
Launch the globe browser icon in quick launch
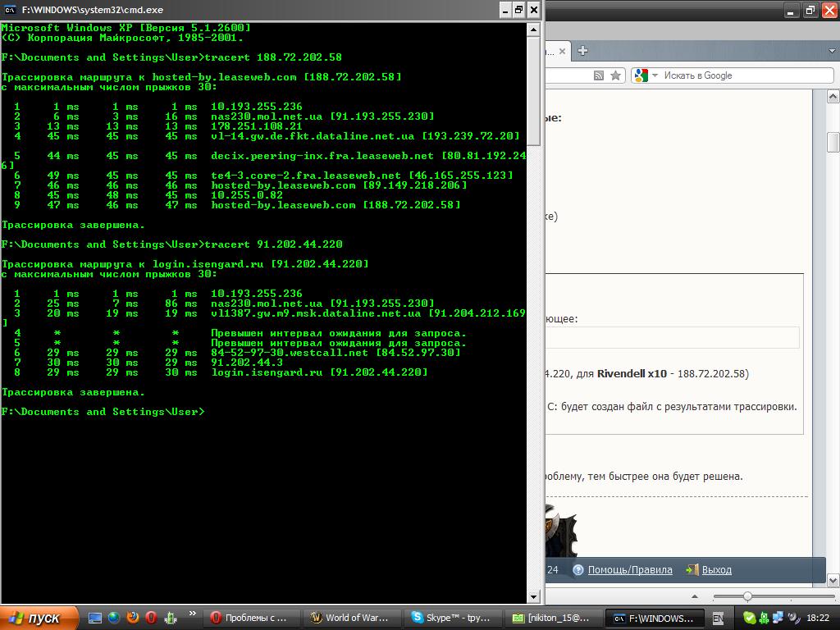pos(113,619)
